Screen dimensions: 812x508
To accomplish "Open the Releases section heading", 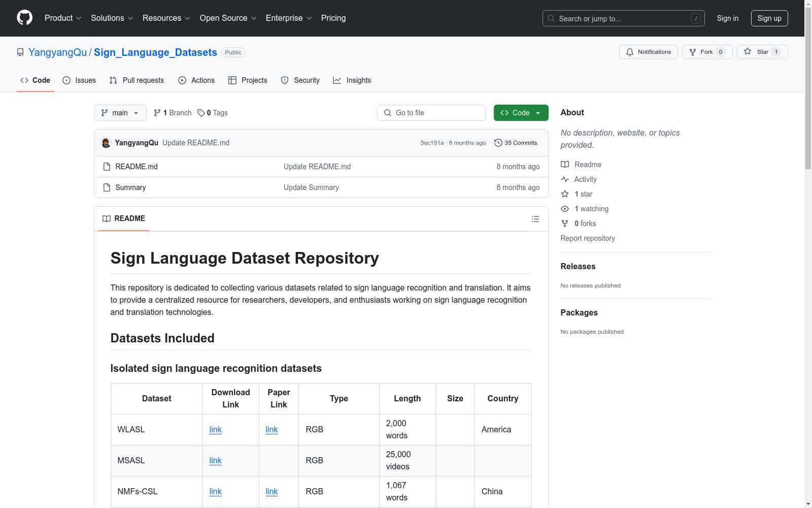I will [578, 266].
